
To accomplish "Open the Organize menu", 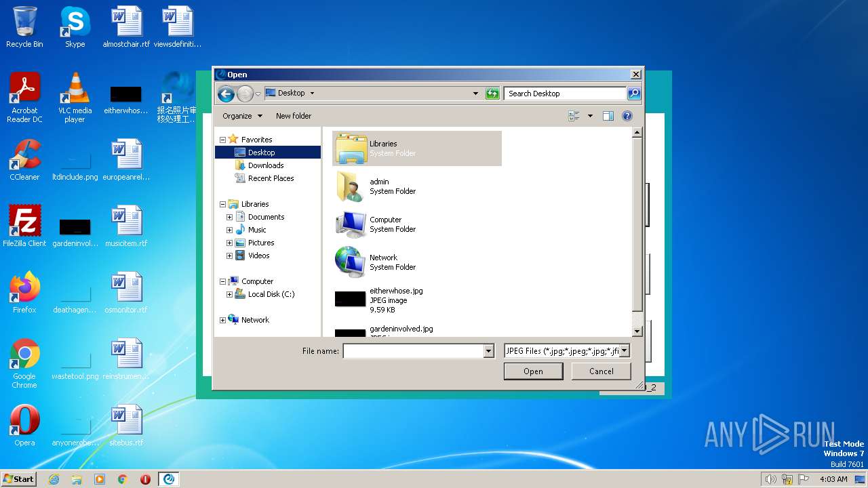I will point(242,116).
